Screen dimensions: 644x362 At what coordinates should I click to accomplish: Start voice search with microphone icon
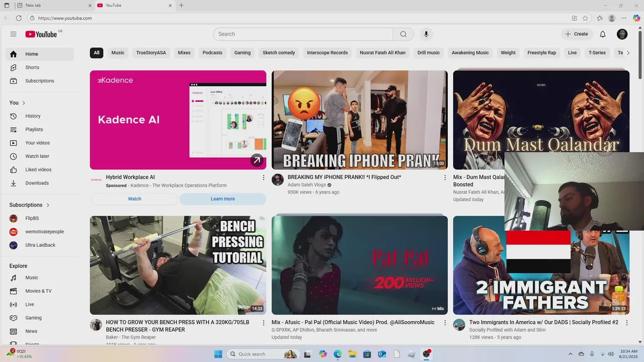[x=426, y=34]
